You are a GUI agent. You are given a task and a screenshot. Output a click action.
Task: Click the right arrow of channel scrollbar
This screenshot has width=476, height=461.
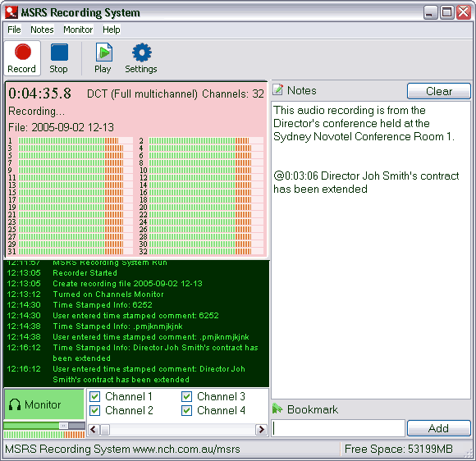[261, 429]
